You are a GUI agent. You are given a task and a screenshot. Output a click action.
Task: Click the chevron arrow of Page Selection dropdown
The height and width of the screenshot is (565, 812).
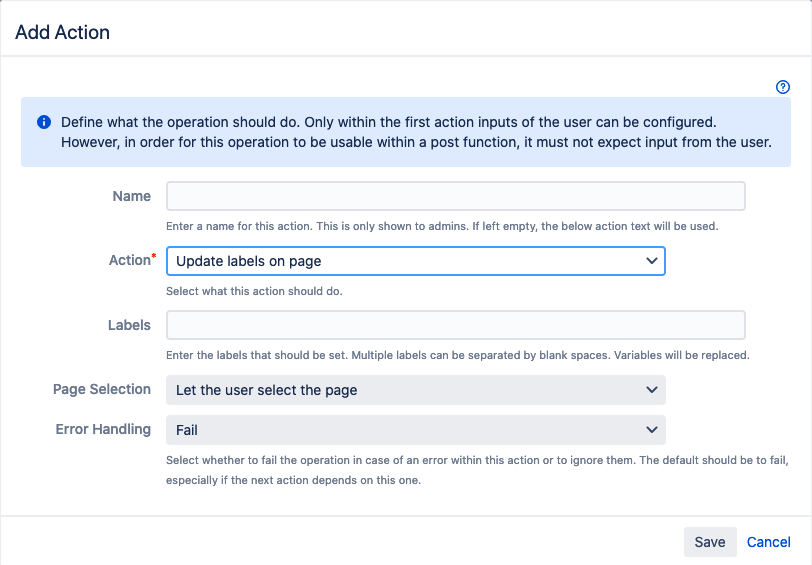(652, 389)
